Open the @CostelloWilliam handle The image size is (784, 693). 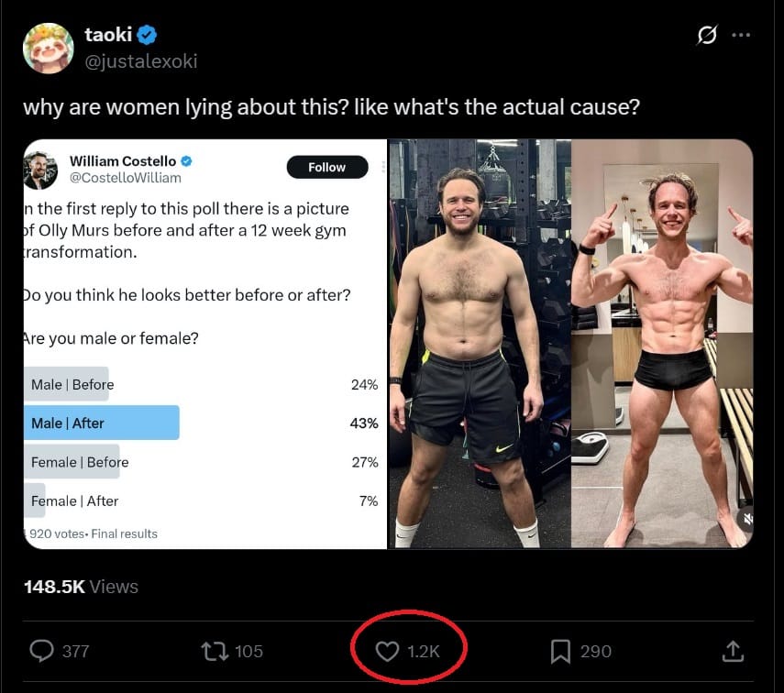125,178
